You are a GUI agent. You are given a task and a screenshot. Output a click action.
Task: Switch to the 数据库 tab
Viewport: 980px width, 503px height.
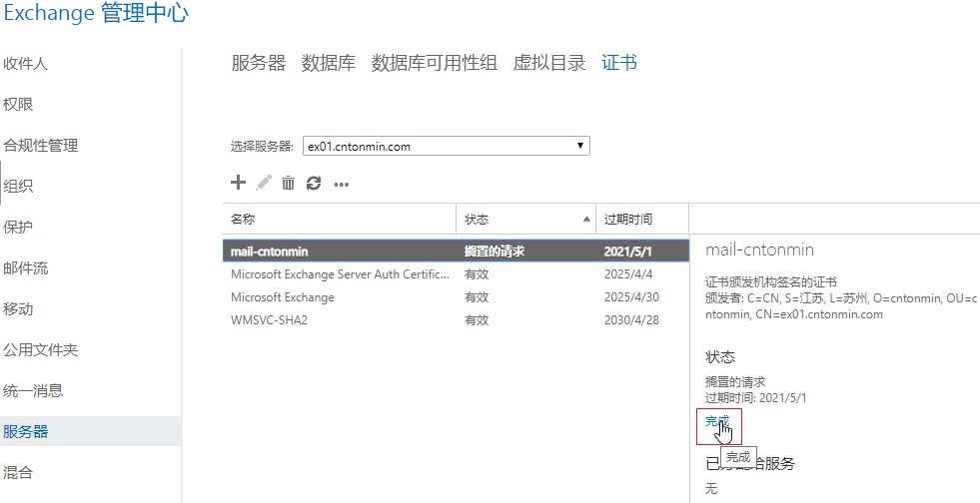328,63
